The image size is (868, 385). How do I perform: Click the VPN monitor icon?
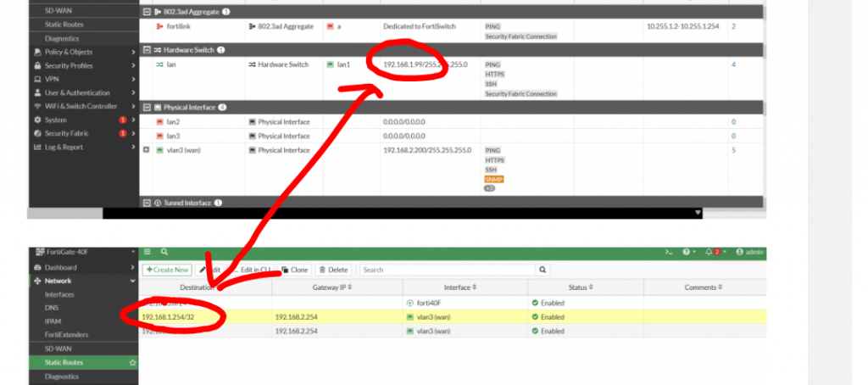click(x=37, y=79)
